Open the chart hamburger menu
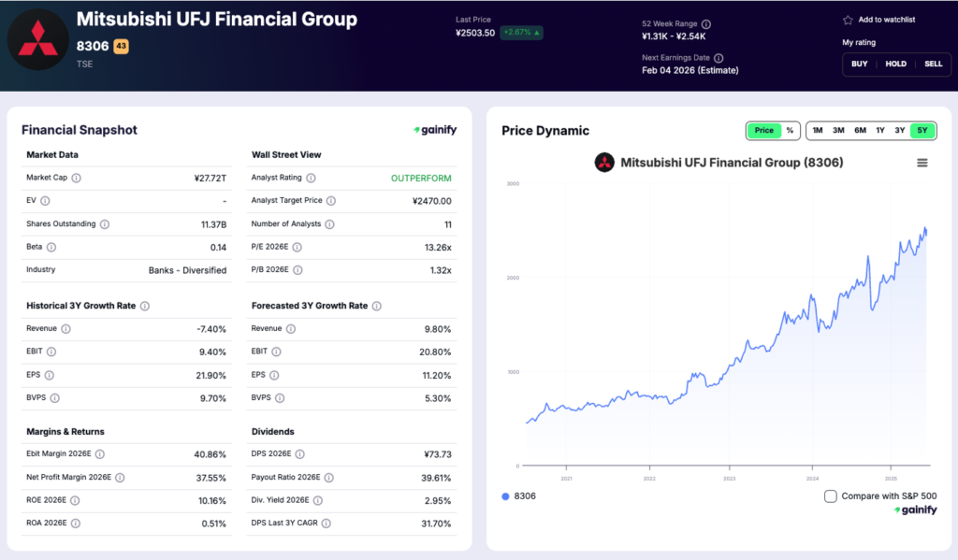 tap(922, 161)
